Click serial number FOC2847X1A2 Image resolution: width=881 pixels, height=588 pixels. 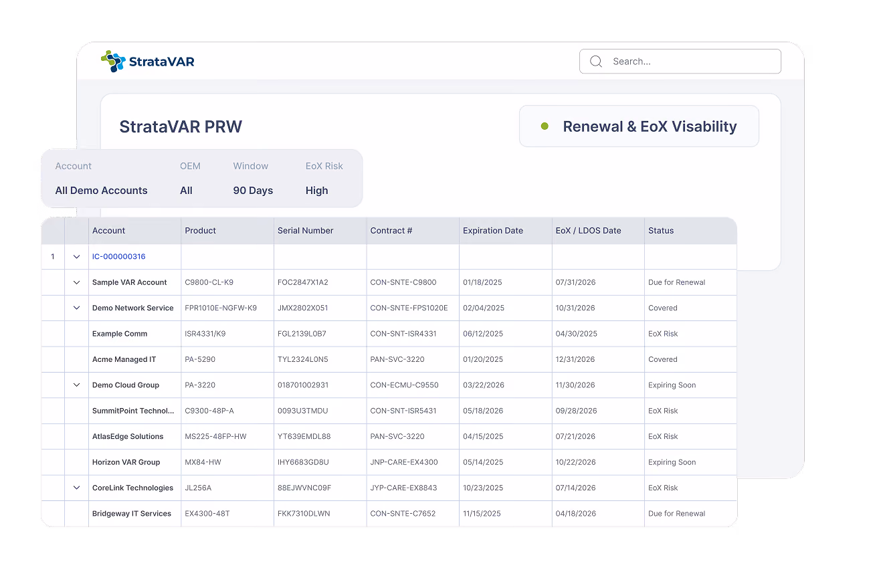(x=302, y=282)
